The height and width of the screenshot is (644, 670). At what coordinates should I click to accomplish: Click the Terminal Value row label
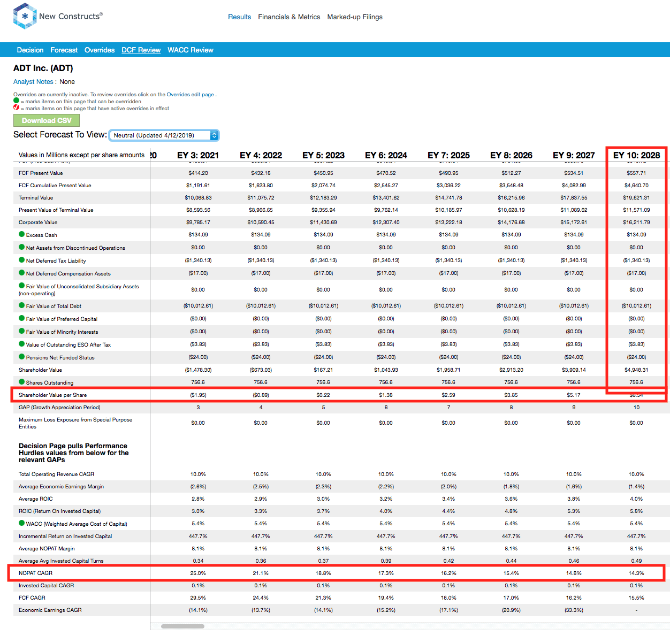tap(36, 198)
